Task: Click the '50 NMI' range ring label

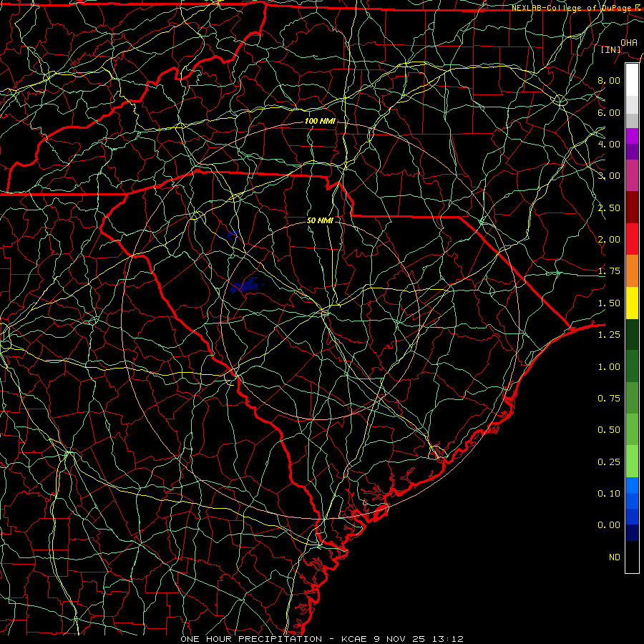Action: pos(320,220)
